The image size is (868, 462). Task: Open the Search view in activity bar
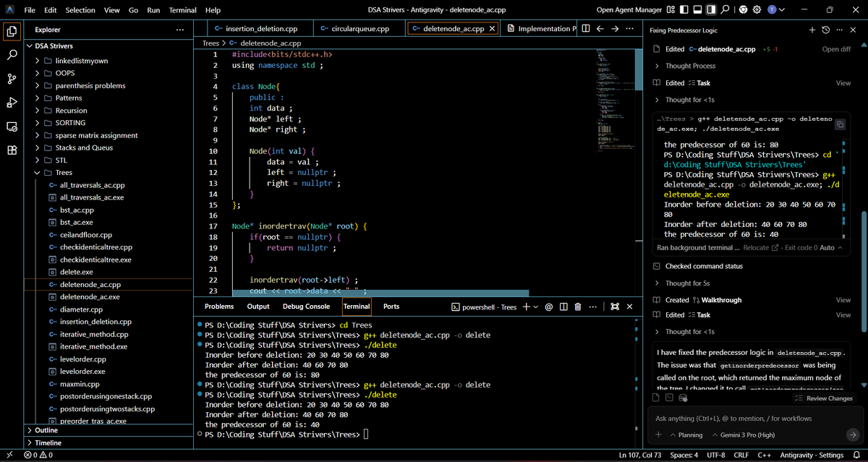click(x=12, y=55)
